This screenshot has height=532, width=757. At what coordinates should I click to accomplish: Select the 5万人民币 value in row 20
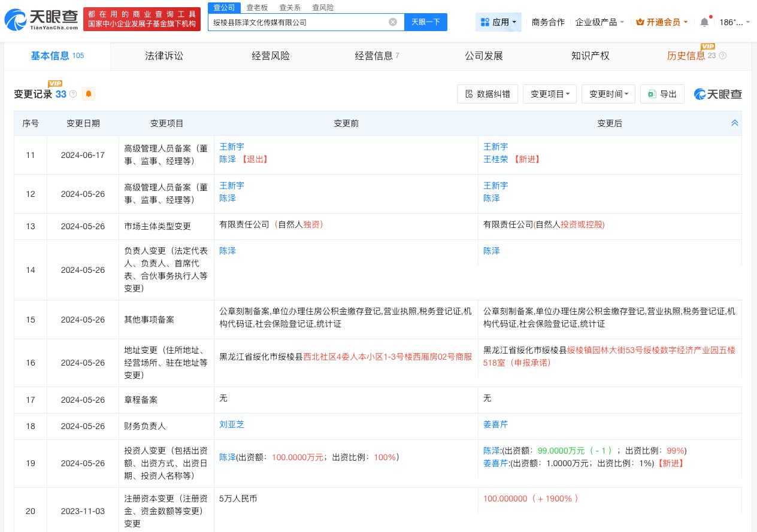coord(238,498)
